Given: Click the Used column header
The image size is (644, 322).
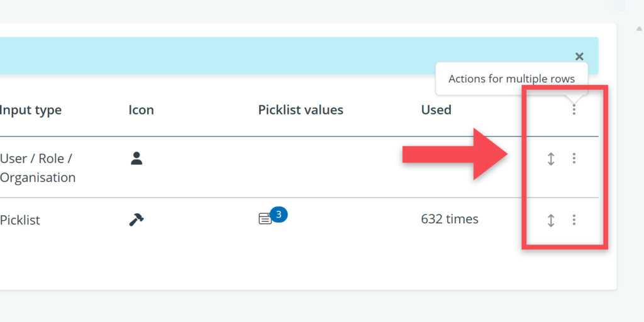Looking at the screenshot, I should [x=436, y=110].
